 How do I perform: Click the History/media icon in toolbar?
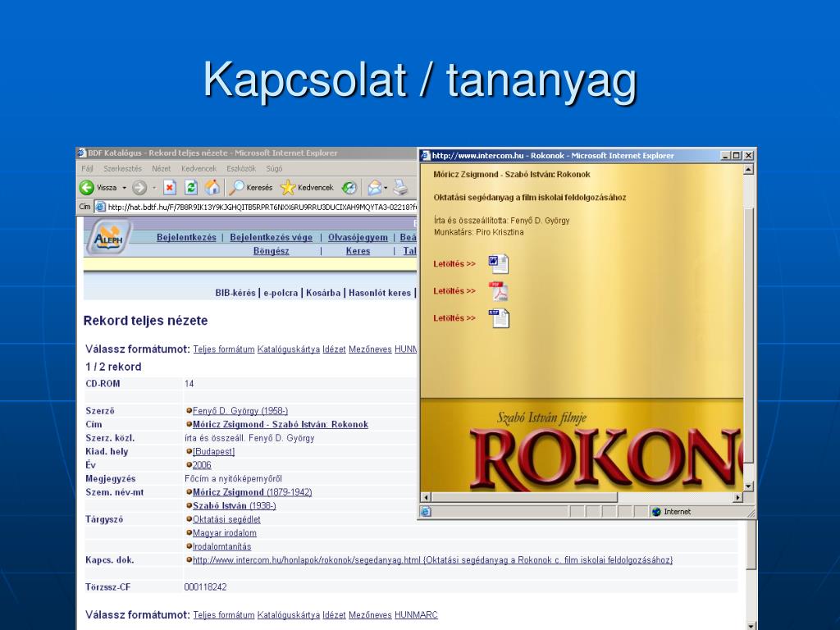tap(349, 188)
